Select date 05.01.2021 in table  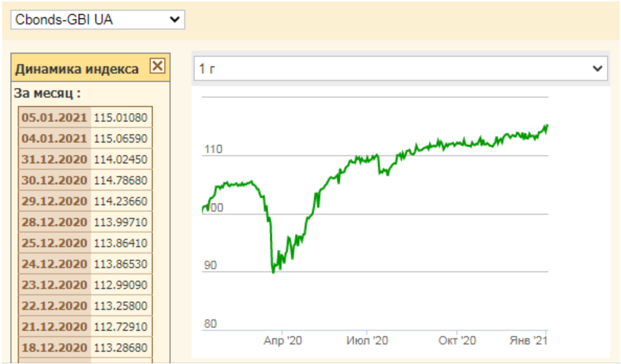pyautogui.click(x=54, y=118)
